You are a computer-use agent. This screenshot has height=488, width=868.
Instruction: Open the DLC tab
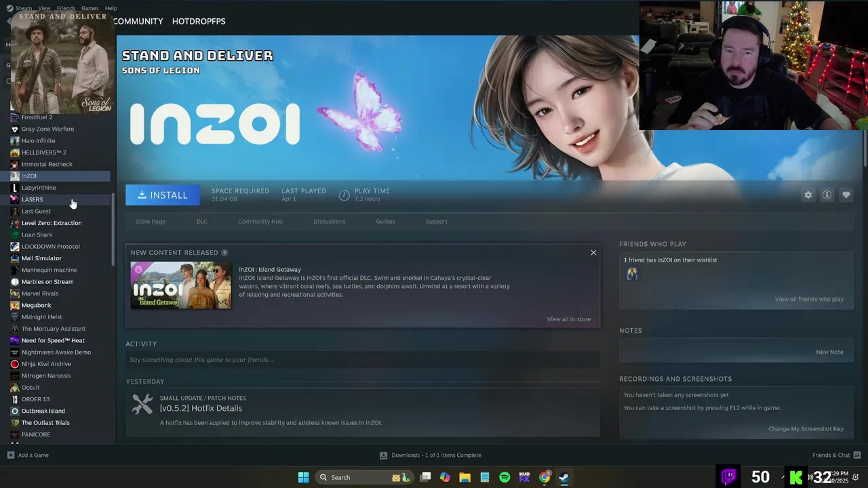coord(202,222)
